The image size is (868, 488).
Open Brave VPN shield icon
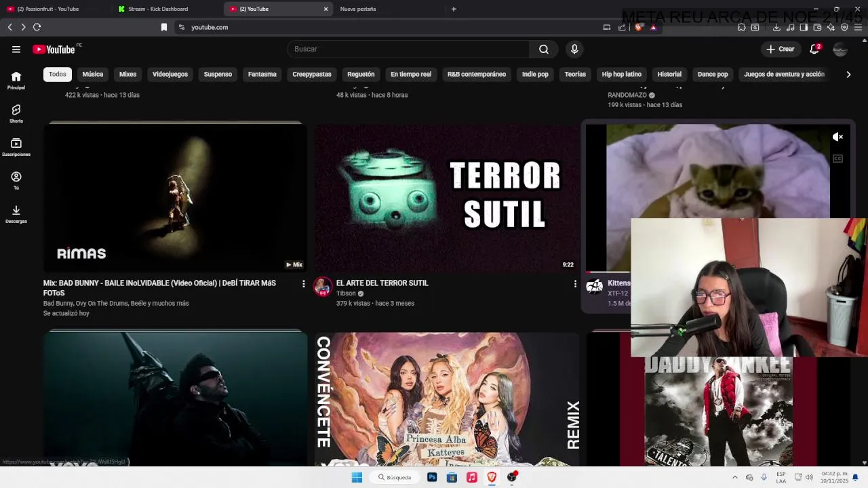(844, 27)
